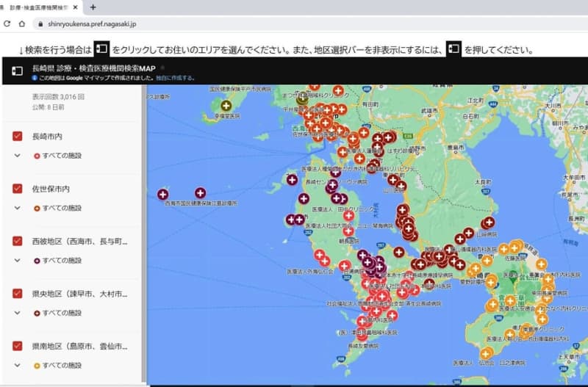Close the current browser tab
588x387 pixels.
point(74,7)
